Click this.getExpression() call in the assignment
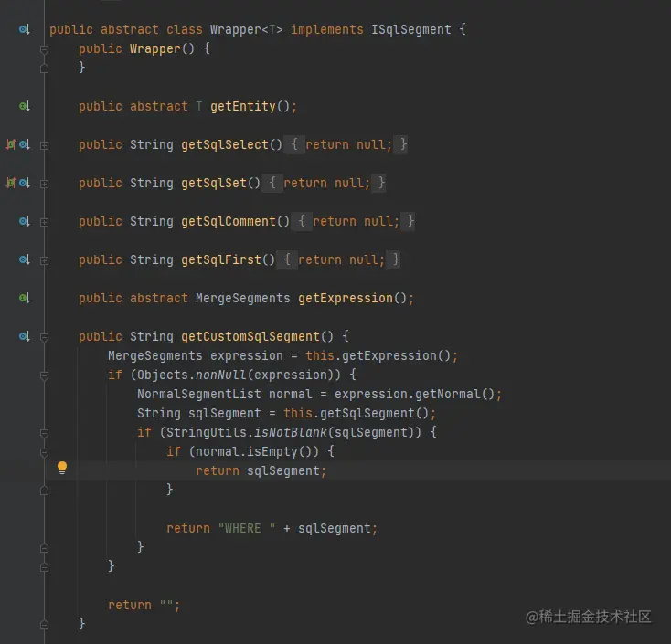671x644 pixels. [378, 355]
